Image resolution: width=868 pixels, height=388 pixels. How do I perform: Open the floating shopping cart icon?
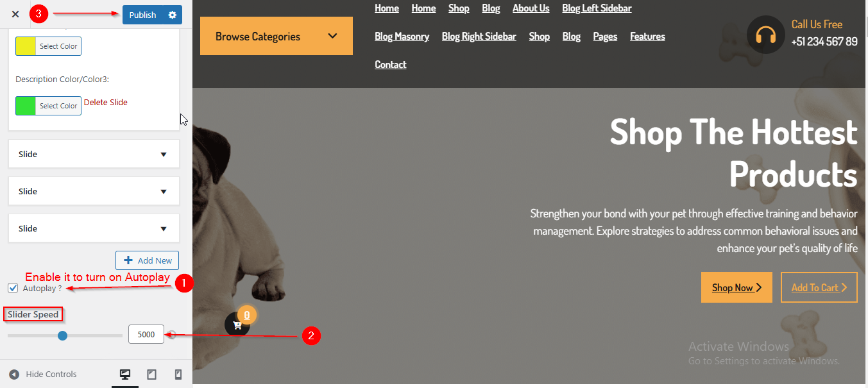[x=237, y=325]
